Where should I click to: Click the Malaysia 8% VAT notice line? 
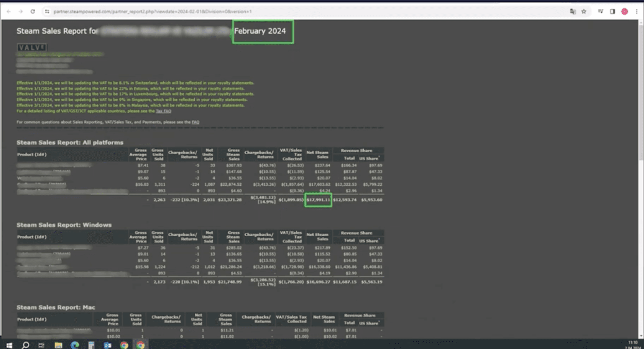tap(130, 105)
